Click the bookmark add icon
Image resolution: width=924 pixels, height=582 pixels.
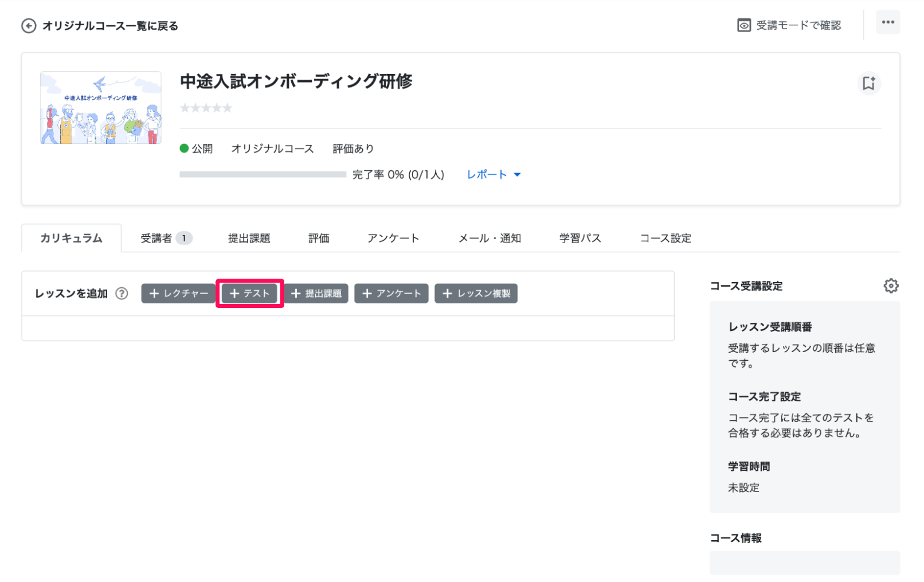tap(868, 83)
